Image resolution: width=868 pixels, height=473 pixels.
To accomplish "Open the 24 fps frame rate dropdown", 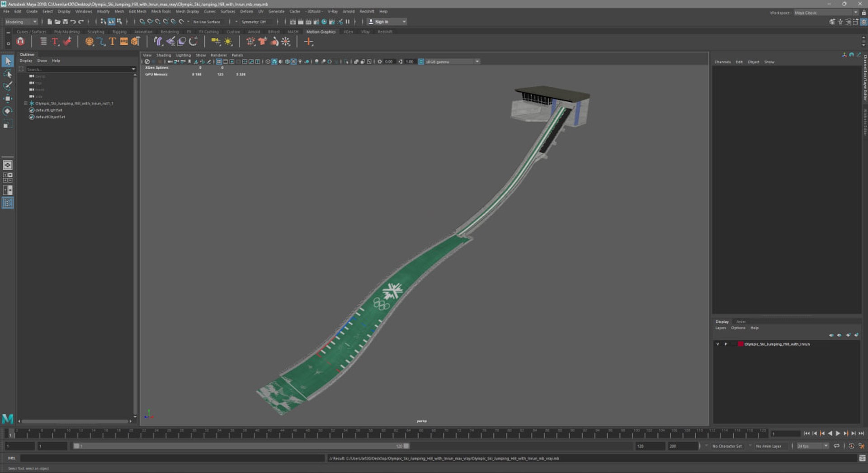I will [x=812, y=446].
